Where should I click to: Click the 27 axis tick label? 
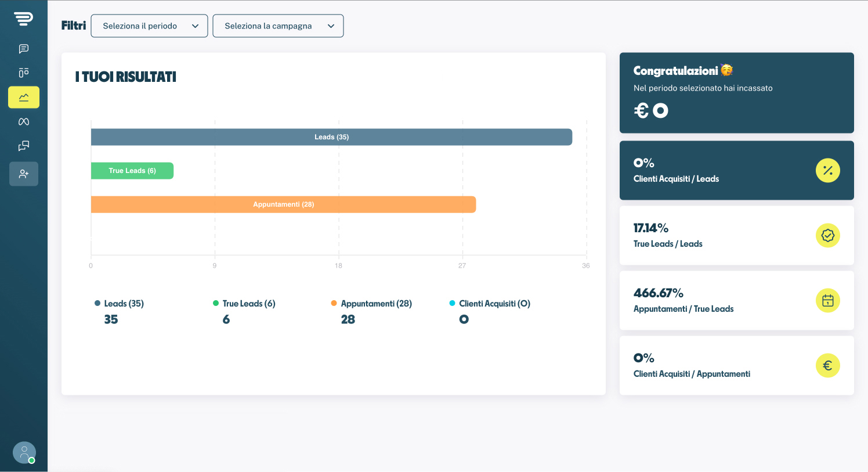tap(462, 265)
